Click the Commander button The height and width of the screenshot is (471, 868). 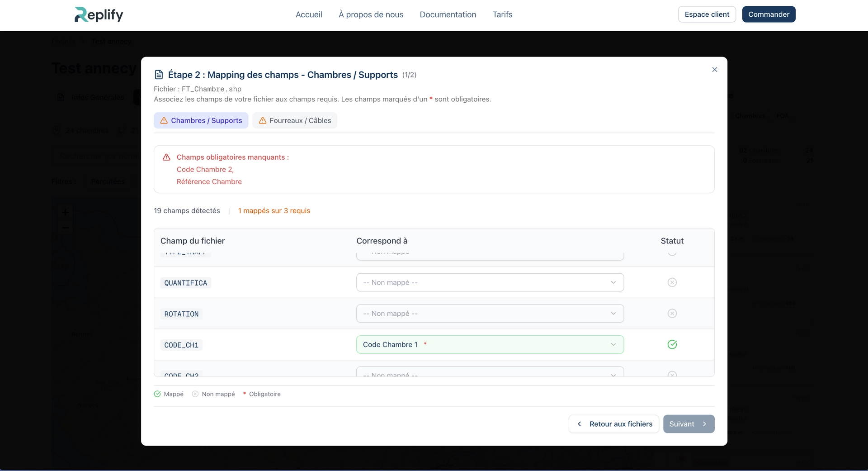pos(768,14)
